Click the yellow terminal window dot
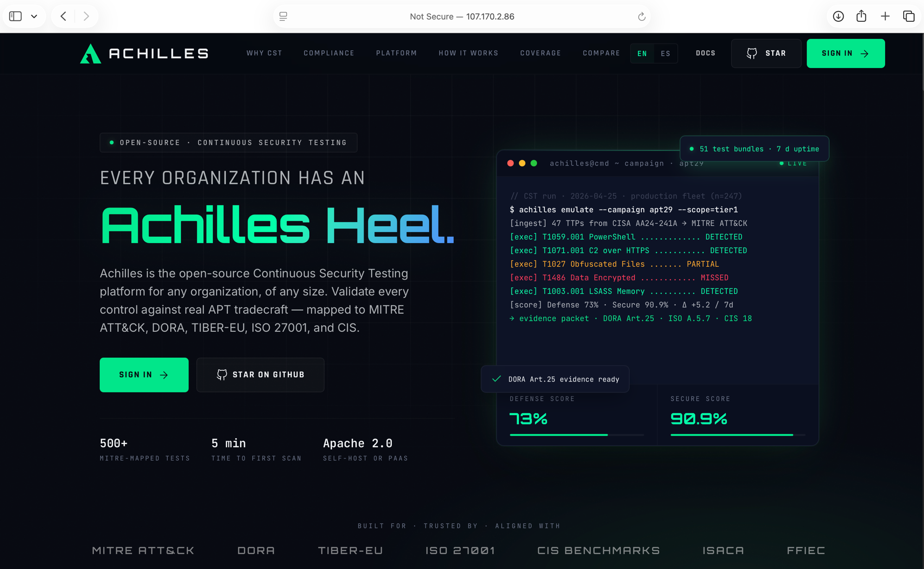 (x=522, y=163)
